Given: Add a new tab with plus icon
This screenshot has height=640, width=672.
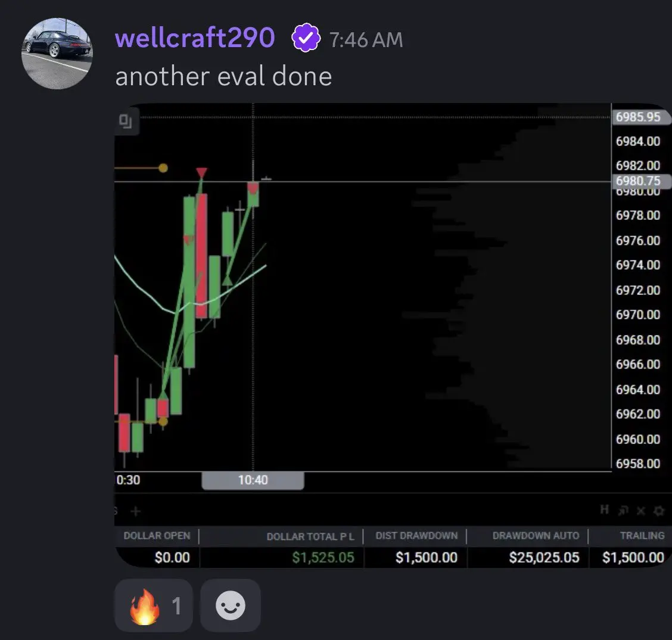Looking at the screenshot, I should pyautogui.click(x=135, y=511).
